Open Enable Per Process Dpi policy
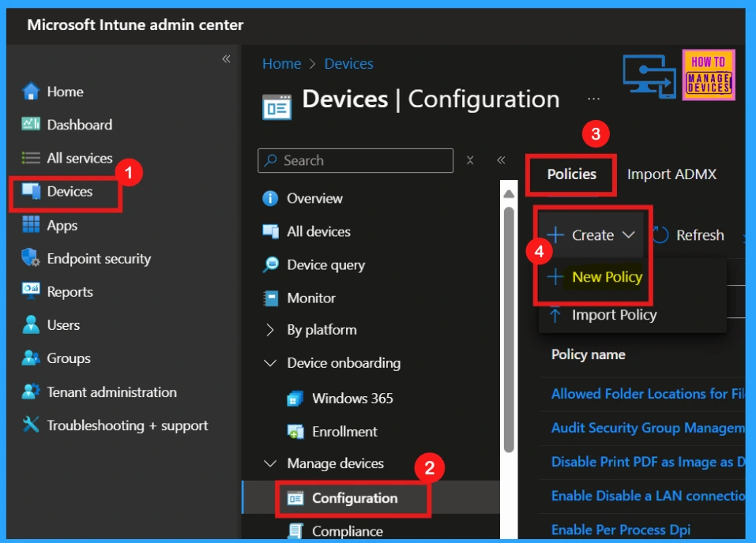Image resolution: width=756 pixels, height=543 pixels. tap(620, 530)
